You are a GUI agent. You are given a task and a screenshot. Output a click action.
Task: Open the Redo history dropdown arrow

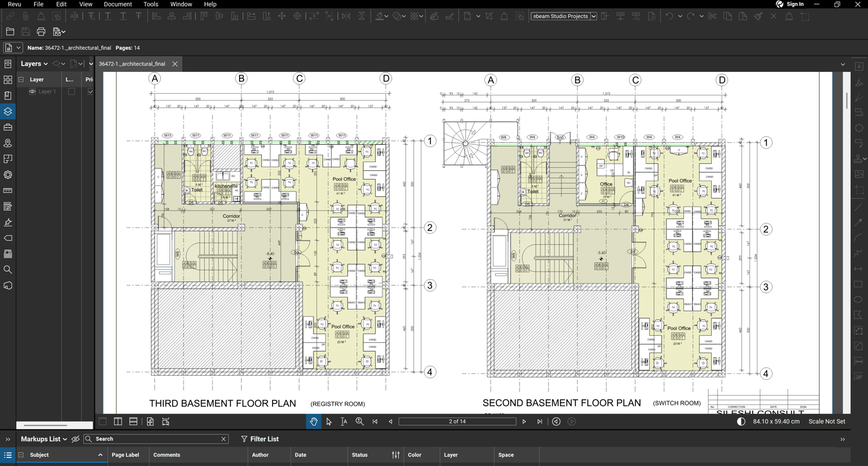click(701, 16)
